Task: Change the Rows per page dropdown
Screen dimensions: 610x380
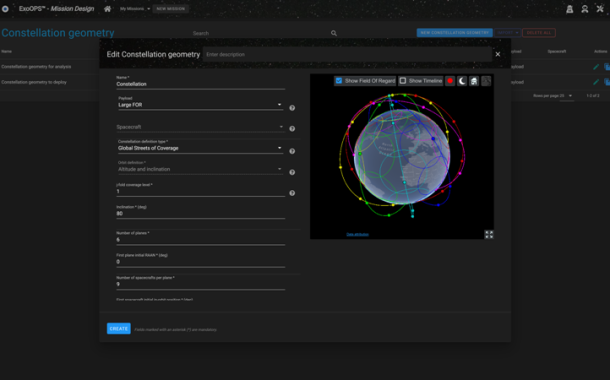Action: [566, 96]
